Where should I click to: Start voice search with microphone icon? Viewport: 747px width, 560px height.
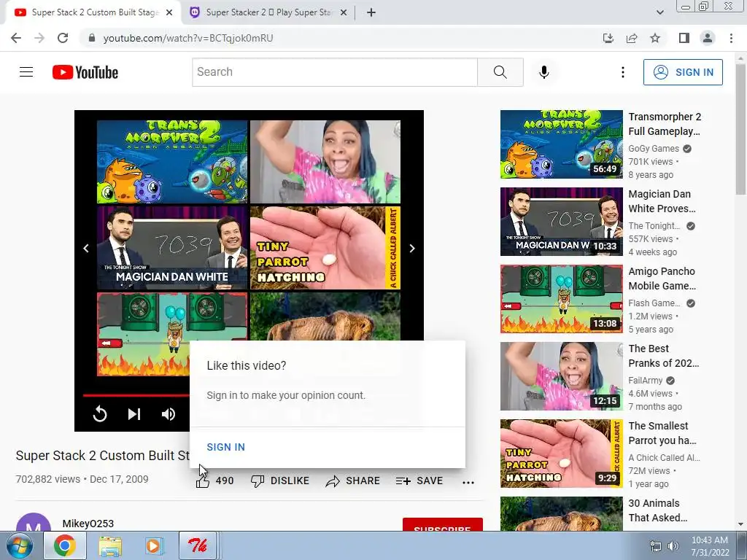[543, 72]
